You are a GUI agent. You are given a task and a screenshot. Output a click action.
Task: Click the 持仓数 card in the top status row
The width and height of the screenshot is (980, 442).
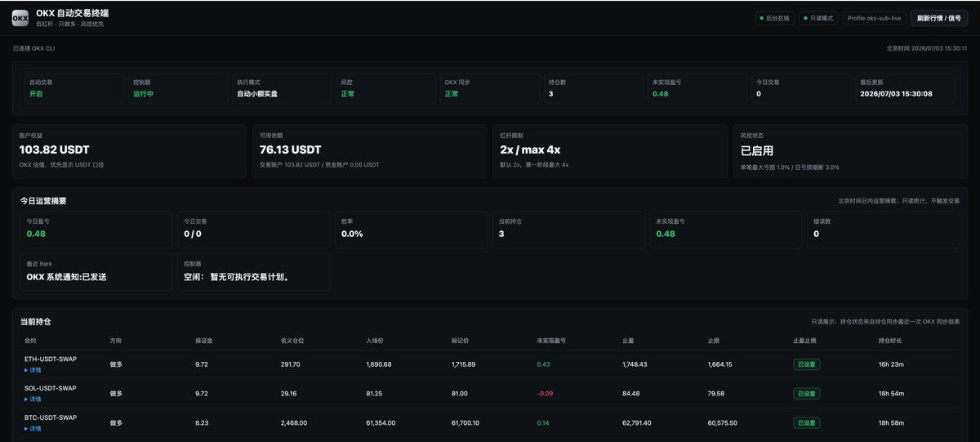[593, 88]
